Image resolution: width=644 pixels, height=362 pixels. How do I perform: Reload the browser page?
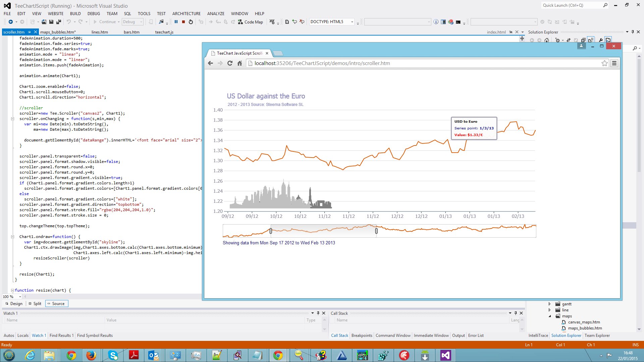click(x=230, y=63)
